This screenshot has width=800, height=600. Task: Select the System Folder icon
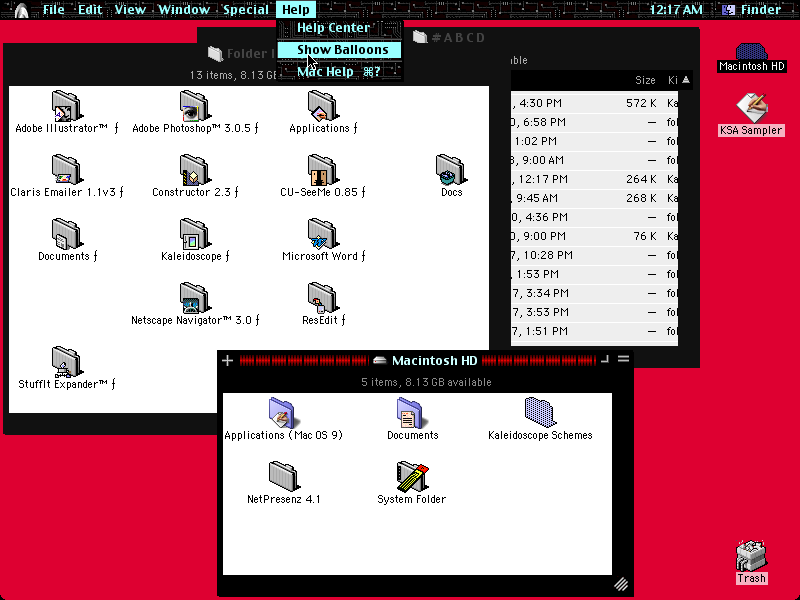point(412,477)
